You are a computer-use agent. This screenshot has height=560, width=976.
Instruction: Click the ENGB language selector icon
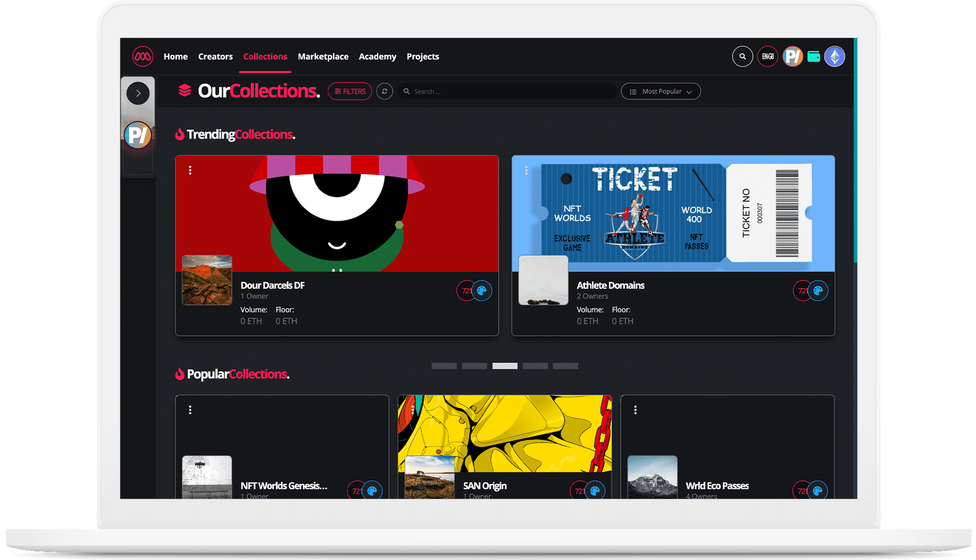(x=768, y=56)
